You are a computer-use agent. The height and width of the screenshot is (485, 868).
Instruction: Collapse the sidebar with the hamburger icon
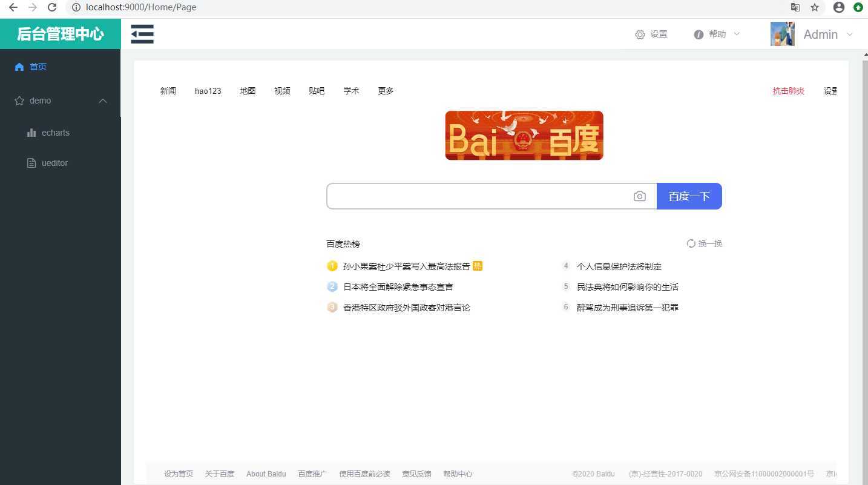click(142, 34)
